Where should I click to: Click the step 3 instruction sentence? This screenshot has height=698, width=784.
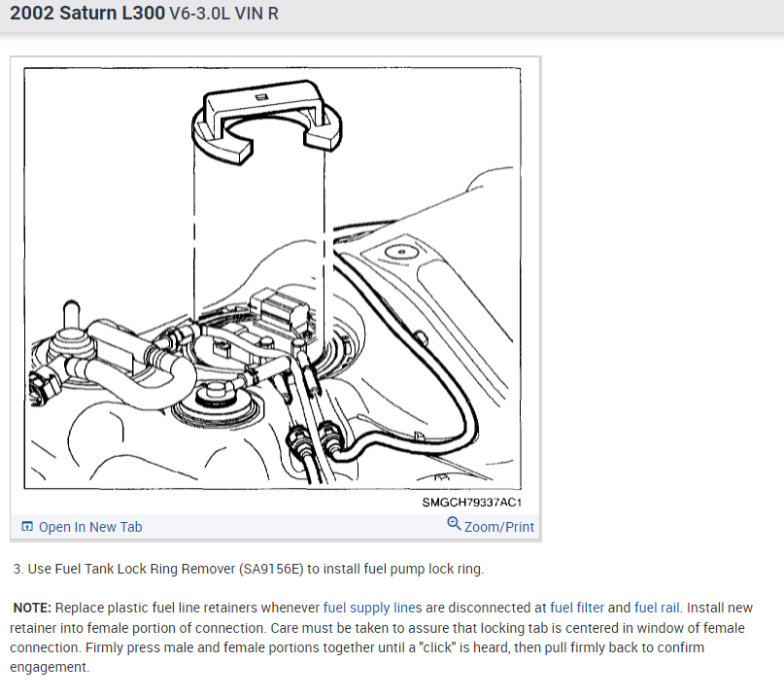tap(249, 569)
